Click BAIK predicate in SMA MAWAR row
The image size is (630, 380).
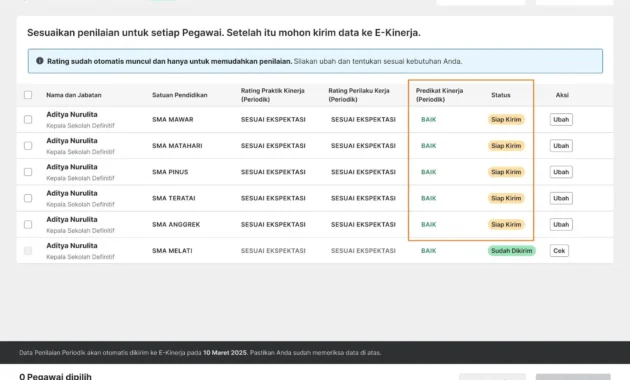point(428,119)
